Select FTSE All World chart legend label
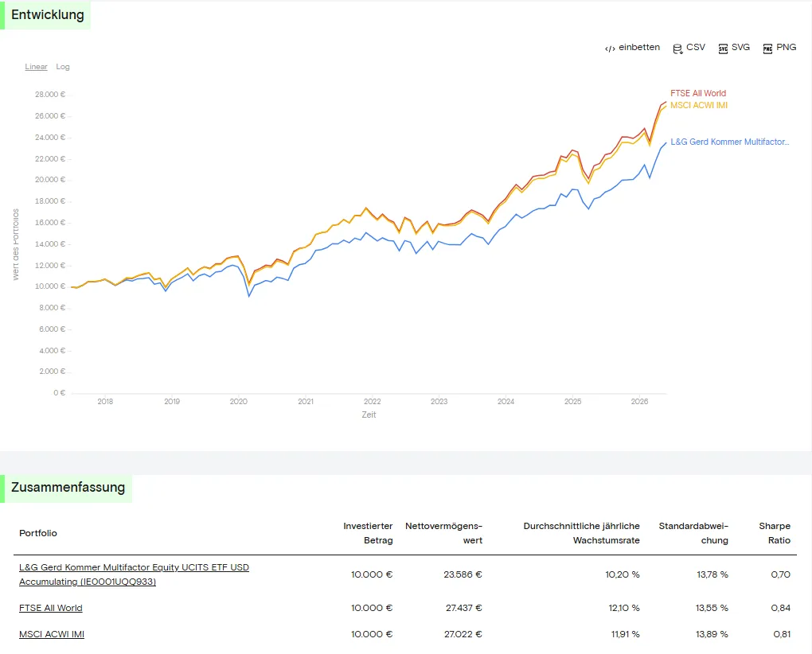The height and width of the screenshot is (654, 812). click(698, 93)
